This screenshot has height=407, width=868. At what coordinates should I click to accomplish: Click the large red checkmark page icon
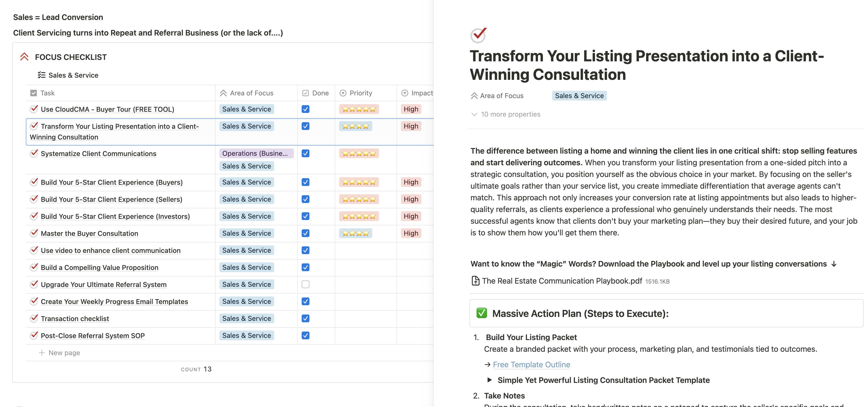pos(478,35)
